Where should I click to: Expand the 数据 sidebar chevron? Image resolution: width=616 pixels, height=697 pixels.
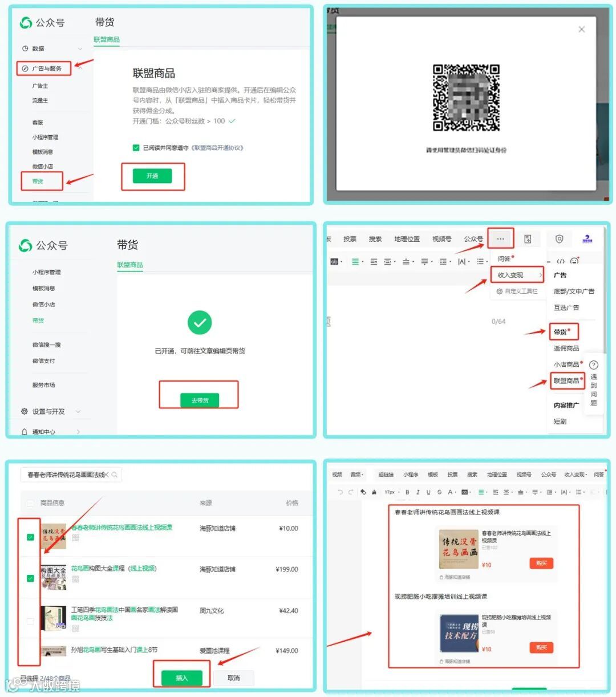tap(80, 48)
